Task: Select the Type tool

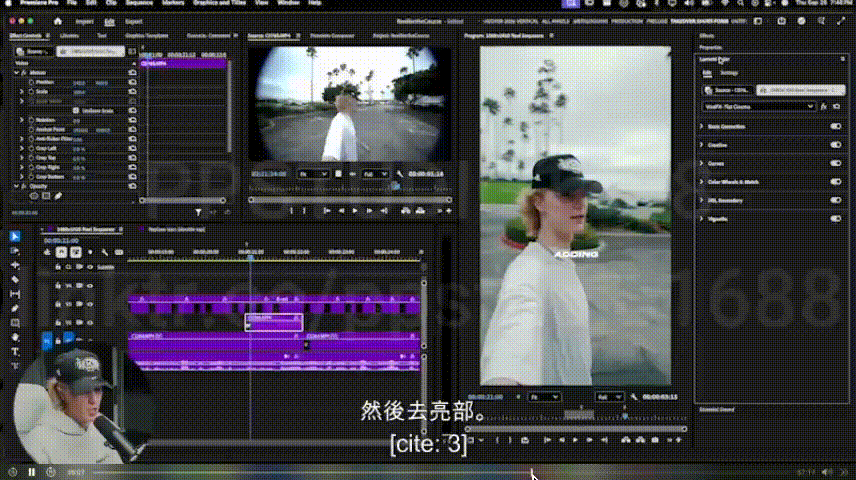Action: 15,352
